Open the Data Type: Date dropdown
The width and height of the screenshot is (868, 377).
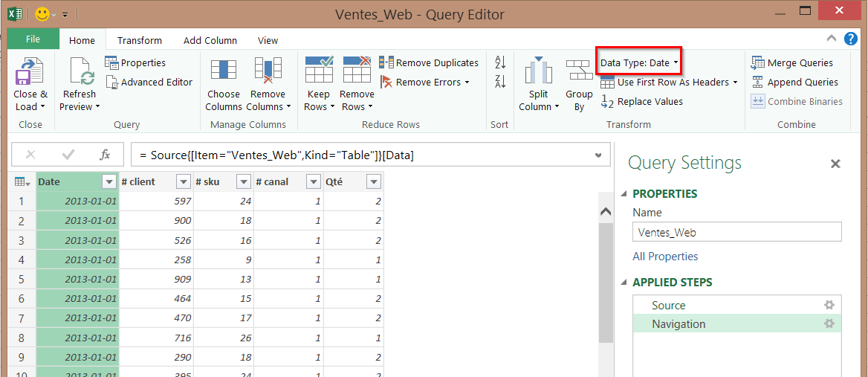(x=639, y=63)
